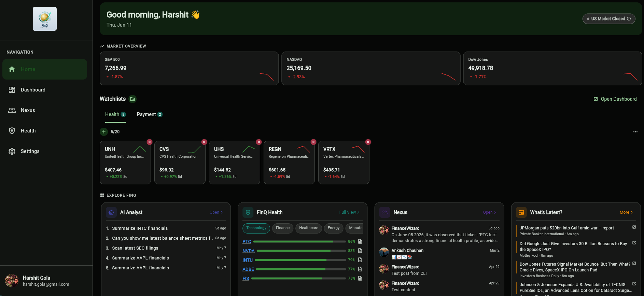Open the CVS Health Corporation card

click(180, 163)
